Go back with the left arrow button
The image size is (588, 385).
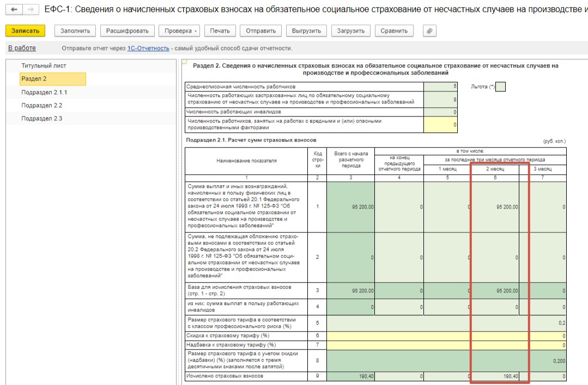tap(14, 9)
